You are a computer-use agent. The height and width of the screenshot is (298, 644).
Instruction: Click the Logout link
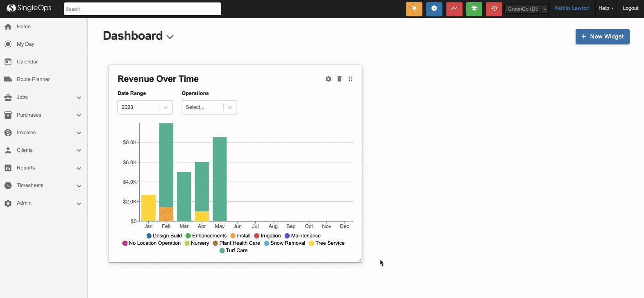[630, 8]
